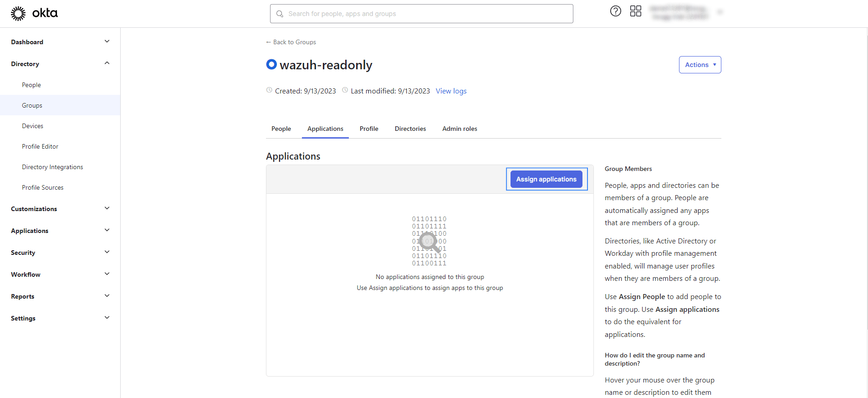Screen dimensions: 868x398
Task: Open the apps grid icon
Action: pyautogui.click(x=635, y=11)
